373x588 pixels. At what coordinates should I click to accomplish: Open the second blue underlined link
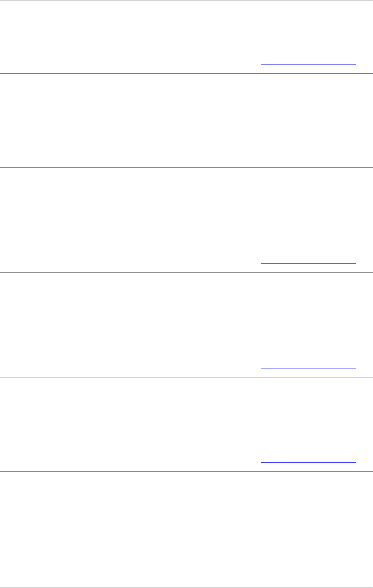pyautogui.click(x=308, y=159)
